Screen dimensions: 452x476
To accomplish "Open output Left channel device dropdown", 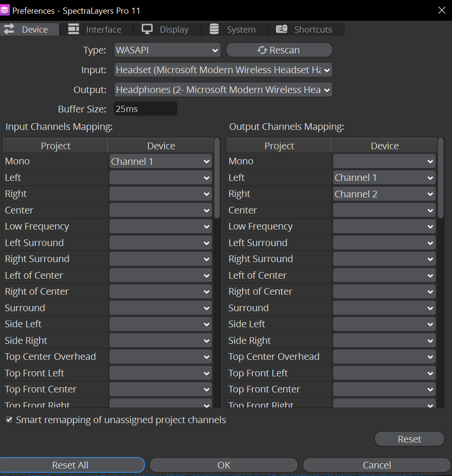I will click(384, 178).
